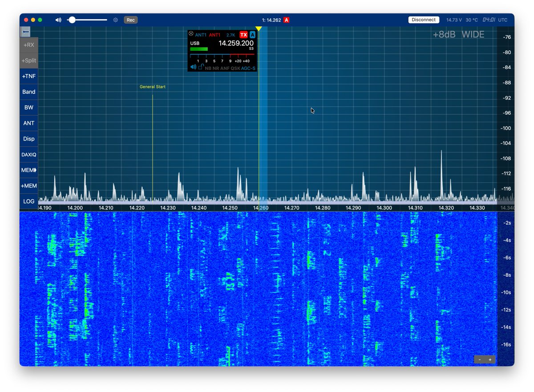Open the LOG panel
The width and height of the screenshot is (534, 392).
click(x=28, y=201)
